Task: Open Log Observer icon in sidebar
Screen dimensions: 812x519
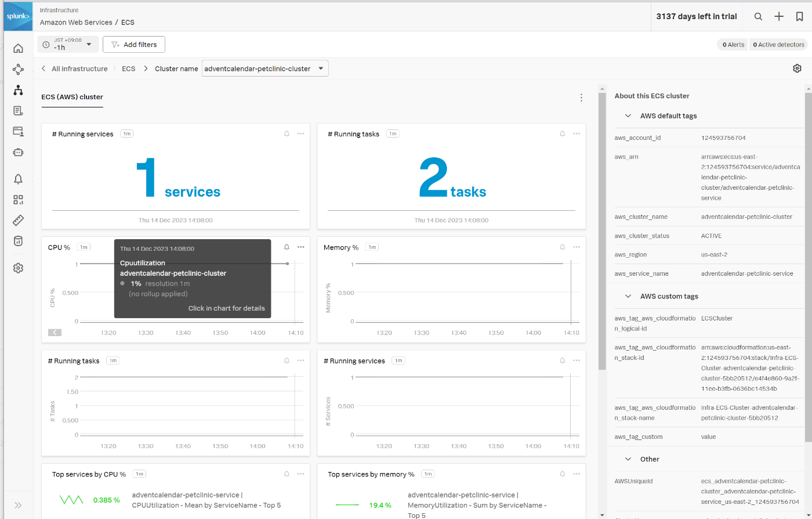Action: point(18,110)
